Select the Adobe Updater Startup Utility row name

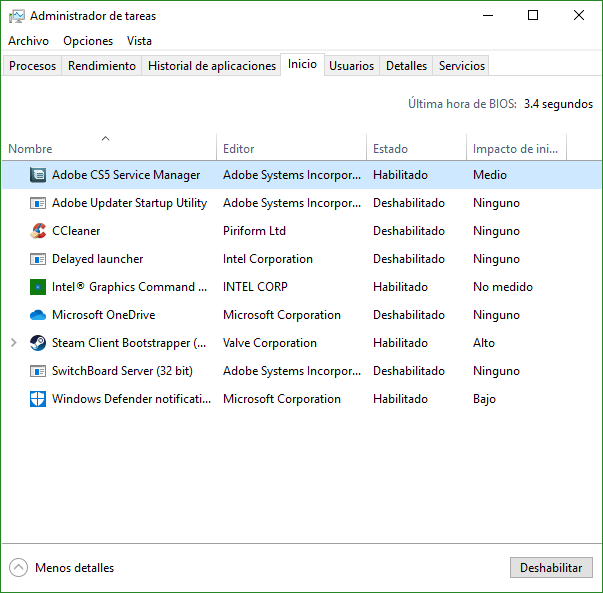pos(130,203)
